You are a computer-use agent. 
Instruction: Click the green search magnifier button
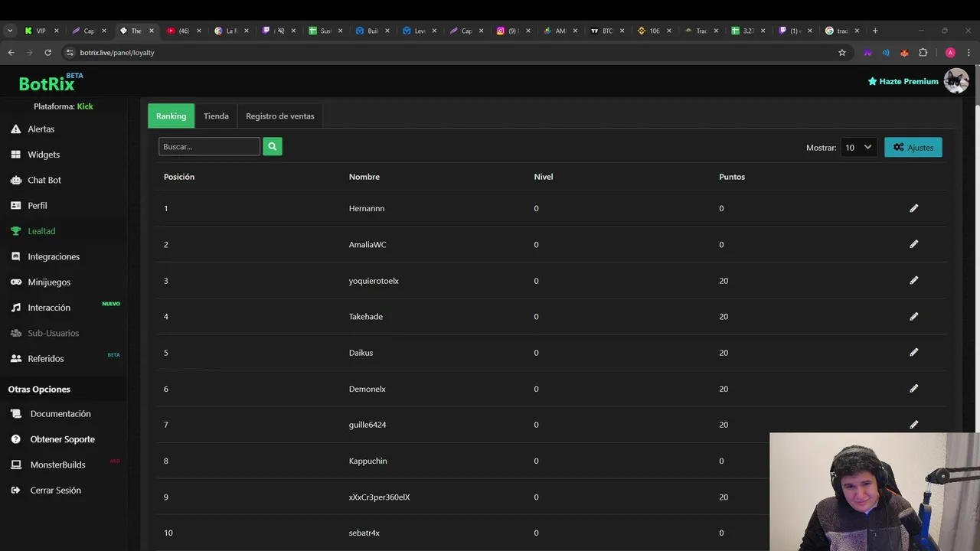(x=273, y=146)
